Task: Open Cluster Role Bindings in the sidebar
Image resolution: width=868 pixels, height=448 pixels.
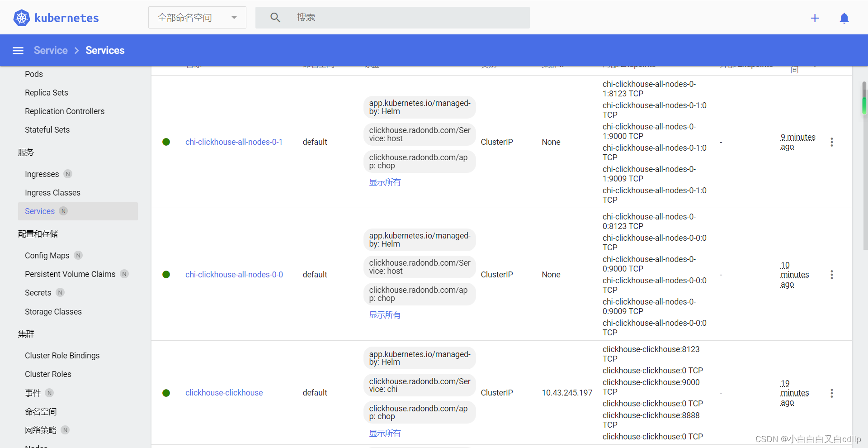Action: (x=62, y=356)
